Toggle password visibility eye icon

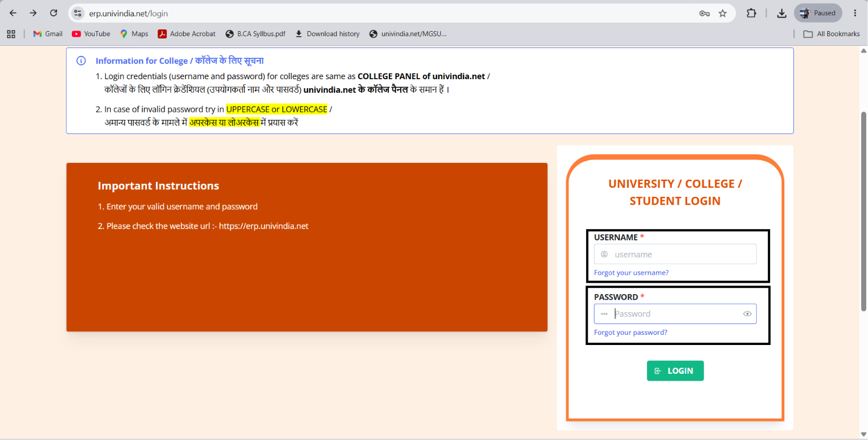pyautogui.click(x=747, y=314)
